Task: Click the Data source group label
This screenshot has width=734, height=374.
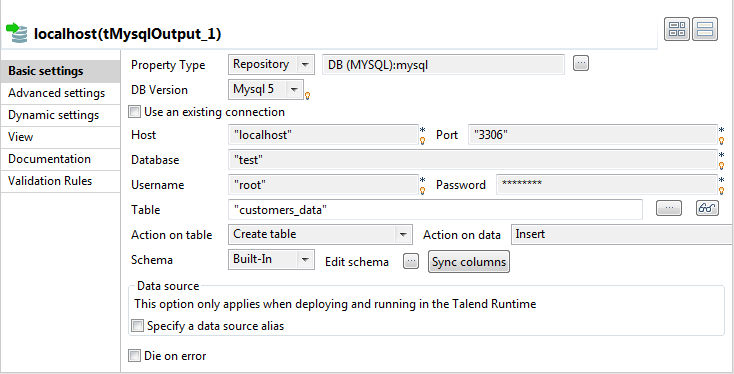Action: [x=168, y=286]
